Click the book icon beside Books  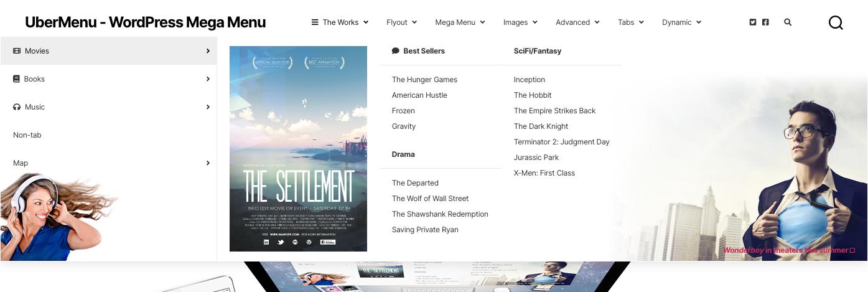point(17,79)
